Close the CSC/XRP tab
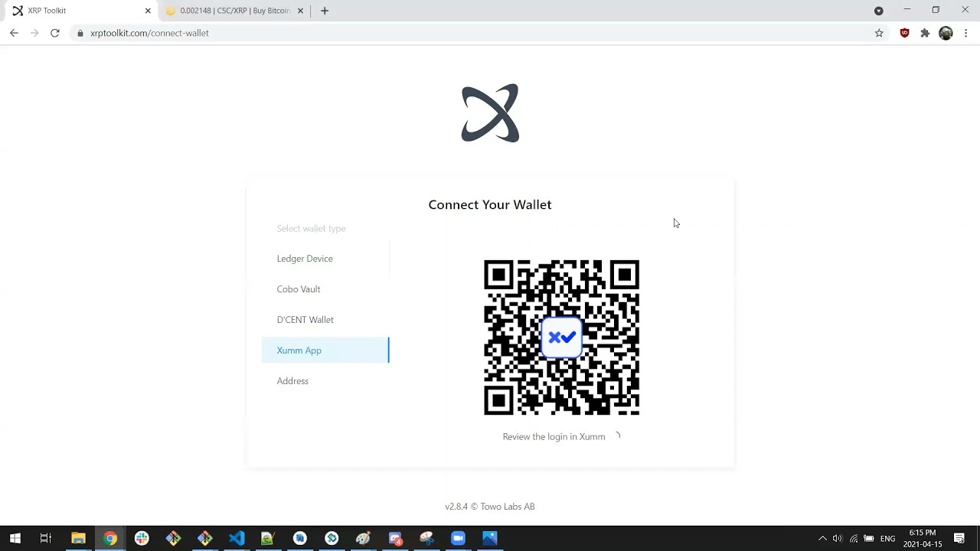 [300, 11]
